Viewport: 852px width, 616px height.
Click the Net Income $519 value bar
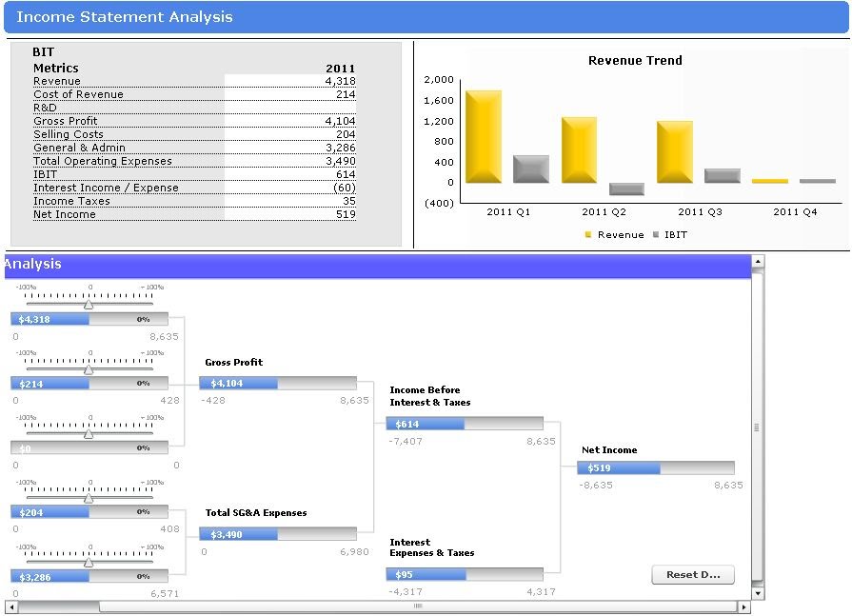[x=655, y=467]
